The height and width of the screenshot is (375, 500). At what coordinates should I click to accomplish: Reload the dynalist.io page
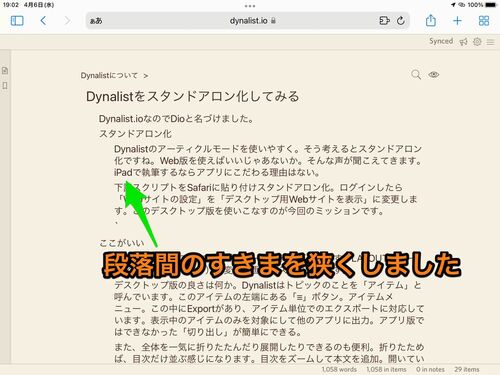tap(401, 21)
